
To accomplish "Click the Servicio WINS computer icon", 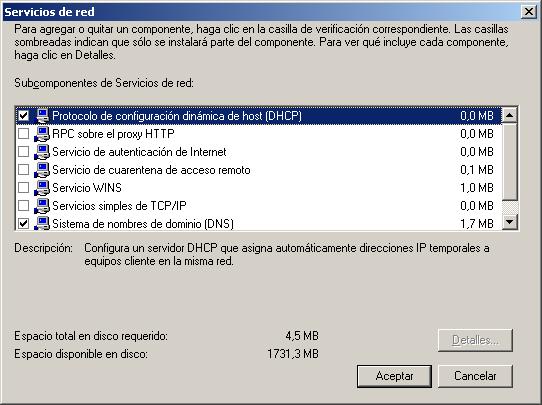I will [x=42, y=188].
